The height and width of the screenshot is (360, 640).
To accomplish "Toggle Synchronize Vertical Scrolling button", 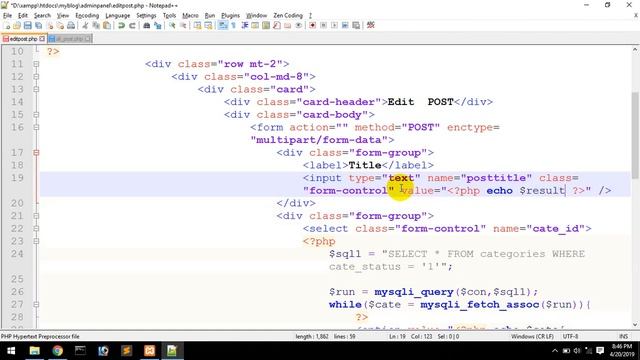I will click(x=198, y=25).
